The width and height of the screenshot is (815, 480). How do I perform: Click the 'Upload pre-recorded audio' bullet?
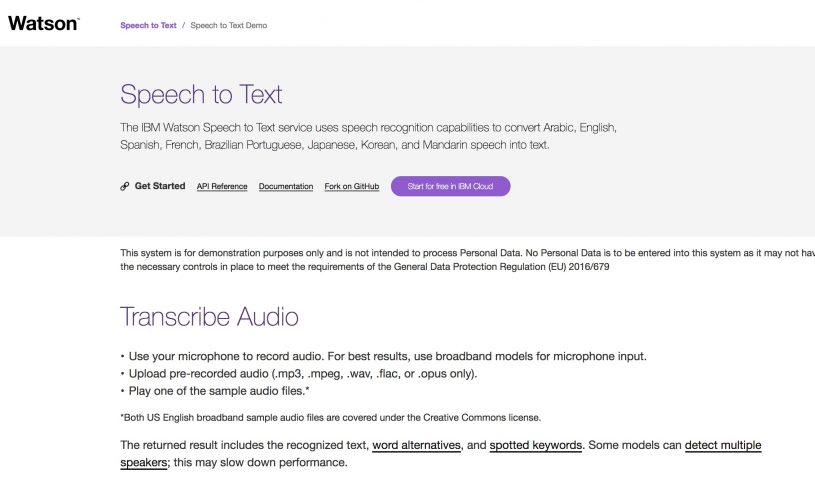pos(299,373)
